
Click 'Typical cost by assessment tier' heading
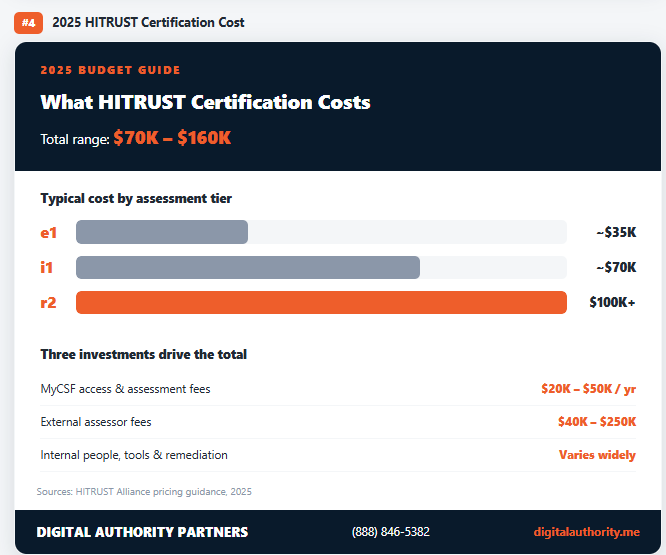[x=136, y=198]
